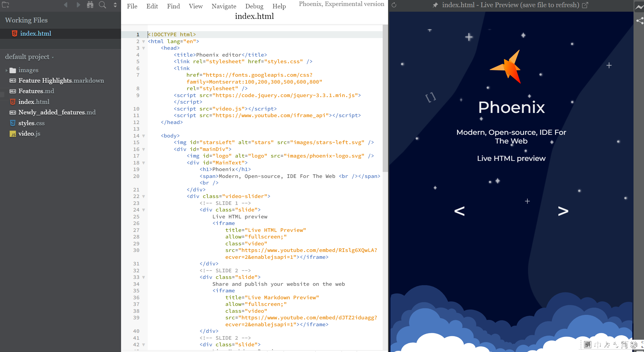Navigate backward with the left arrow icon
This screenshot has height=352, width=644.
(x=66, y=5)
